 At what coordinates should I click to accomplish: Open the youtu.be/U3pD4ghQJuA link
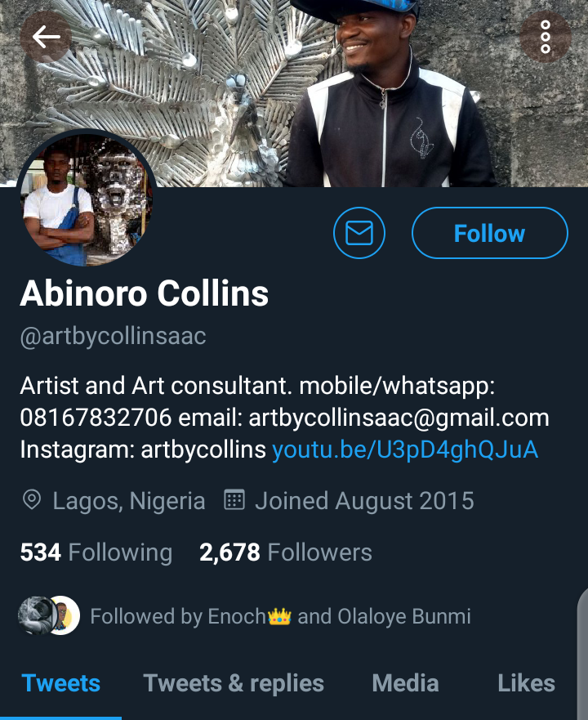[405, 449]
